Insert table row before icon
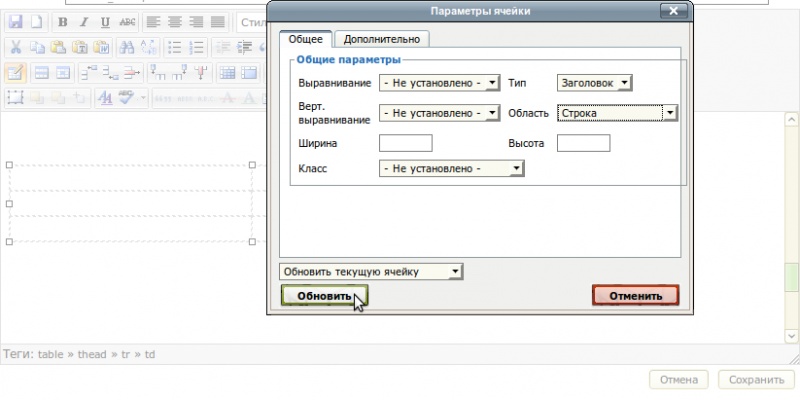The image size is (800, 400). (x=89, y=73)
